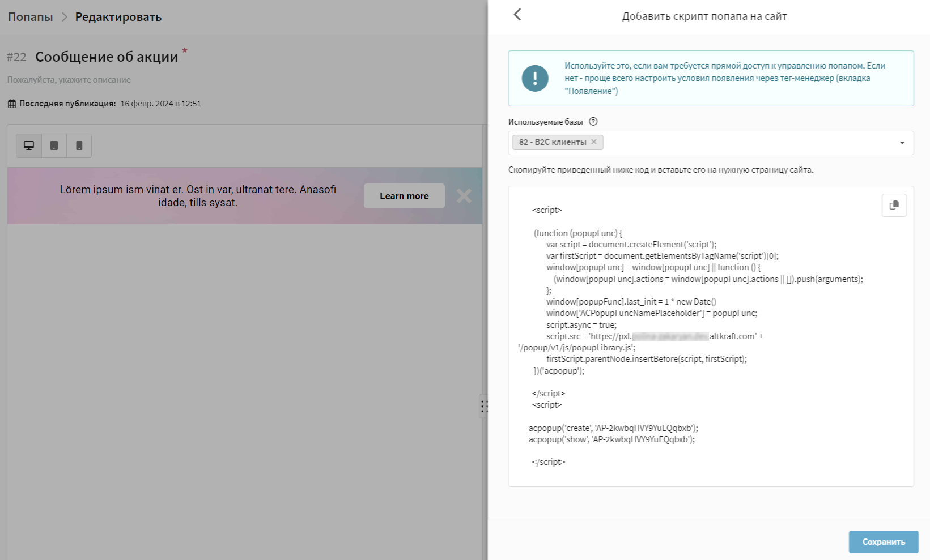Switch preview to desktop view
The image size is (930, 560).
29,146
